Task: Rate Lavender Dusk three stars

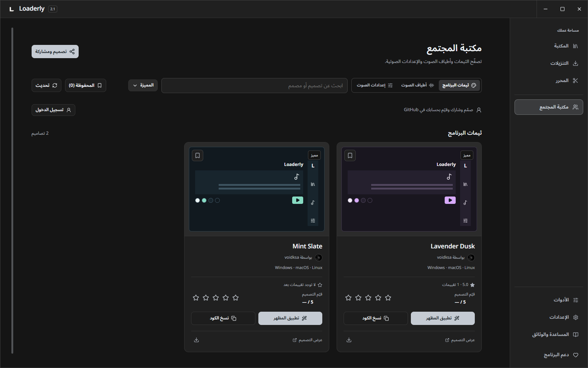Action: [368, 298]
